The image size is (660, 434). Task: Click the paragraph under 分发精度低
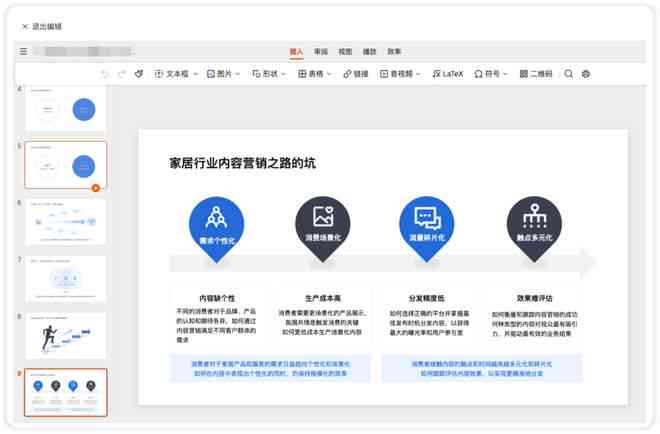click(x=429, y=323)
